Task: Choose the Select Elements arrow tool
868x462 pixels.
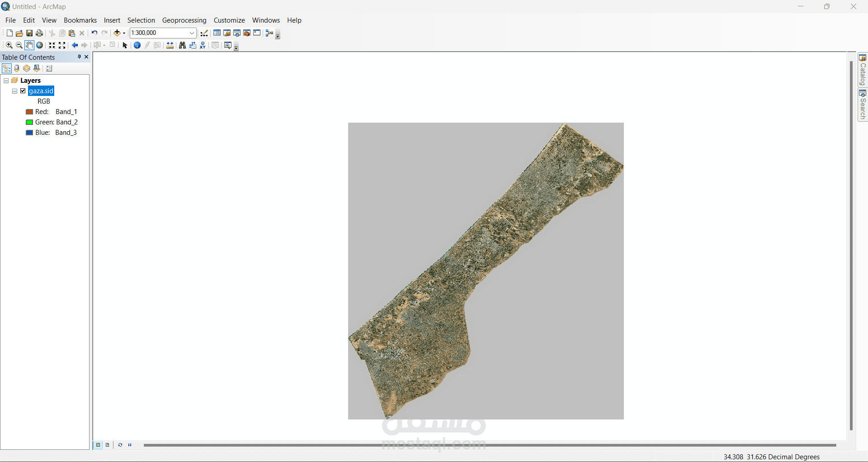Action: coord(125,45)
